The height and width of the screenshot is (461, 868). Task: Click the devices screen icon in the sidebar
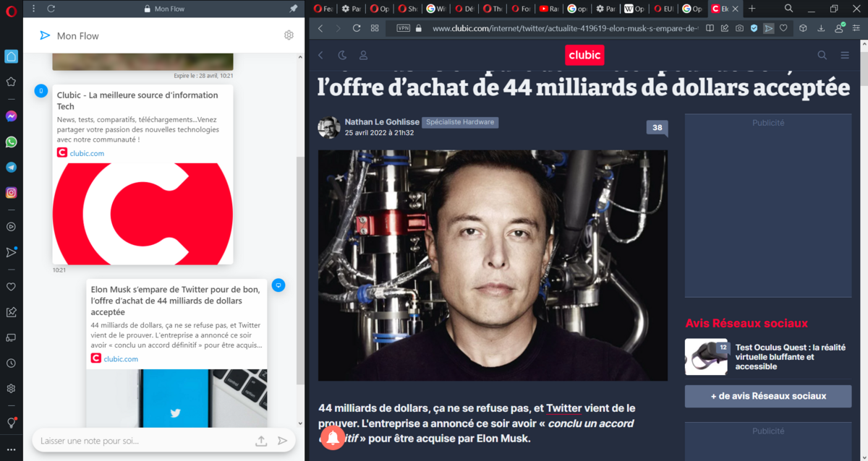coord(11,337)
